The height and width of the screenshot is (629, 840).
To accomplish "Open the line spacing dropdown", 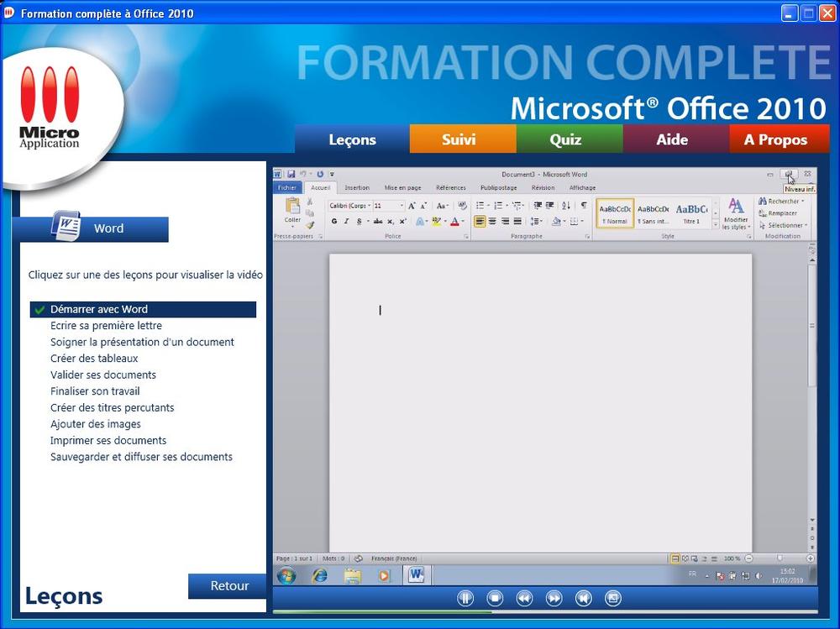I will click(x=536, y=221).
